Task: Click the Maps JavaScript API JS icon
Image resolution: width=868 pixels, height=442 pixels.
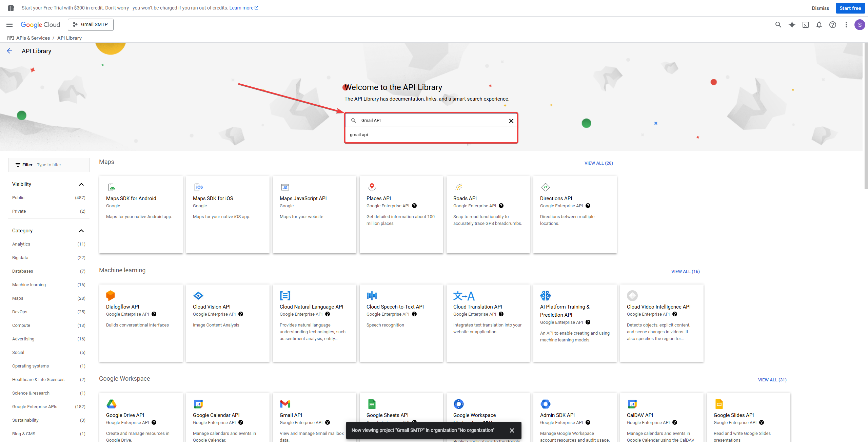Action: pos(285,187)
